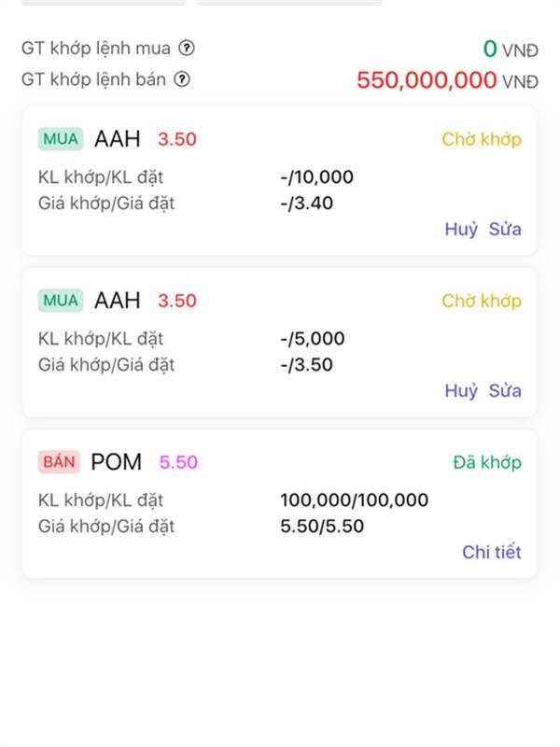Select AAH ticker in the 10,000-share order

click(118, 139)
